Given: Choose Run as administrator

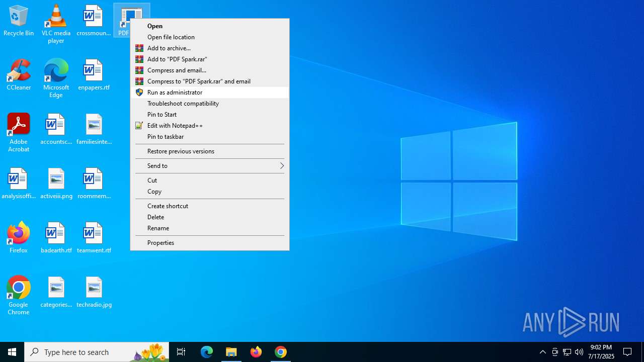Looking at the screenshot, I should (209, 93).
